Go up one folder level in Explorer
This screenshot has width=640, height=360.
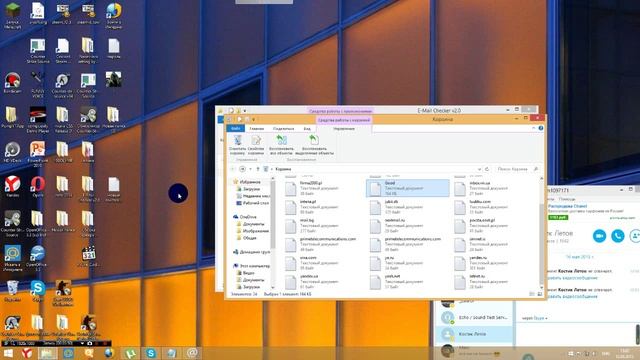[258, 169]
